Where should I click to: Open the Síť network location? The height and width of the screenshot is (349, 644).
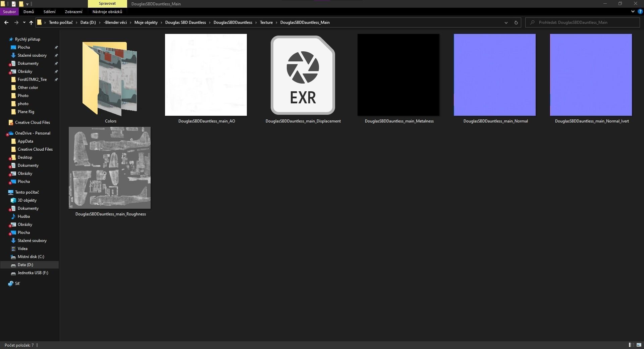point(17,284)
